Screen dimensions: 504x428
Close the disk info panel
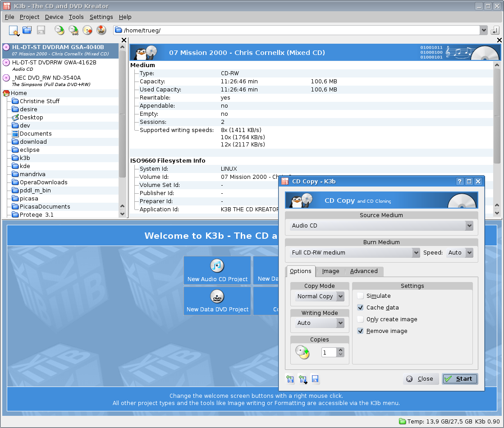pos(499,40)
